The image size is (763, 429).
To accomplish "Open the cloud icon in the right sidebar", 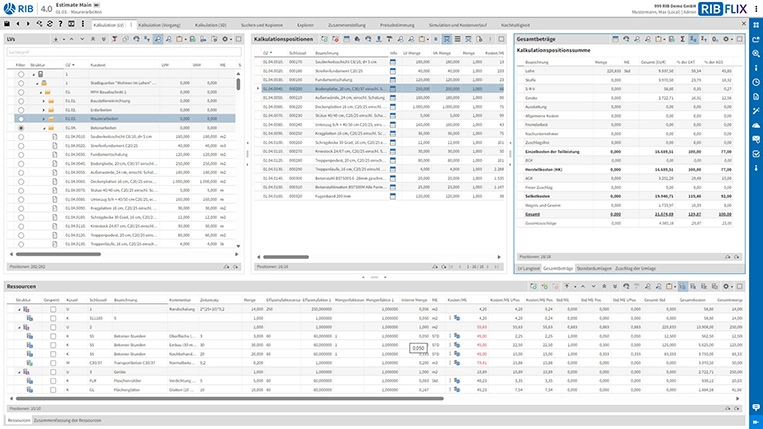I will pyautogui.click(x=756, y=125).
